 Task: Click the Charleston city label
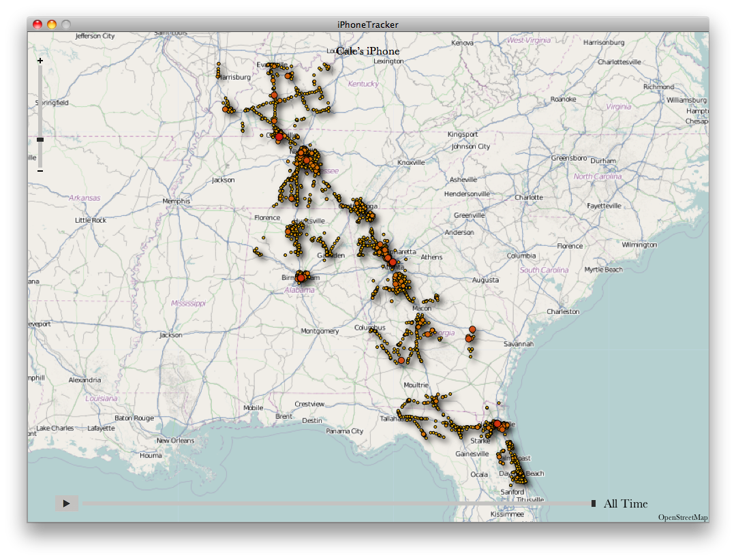pos(563,312)
